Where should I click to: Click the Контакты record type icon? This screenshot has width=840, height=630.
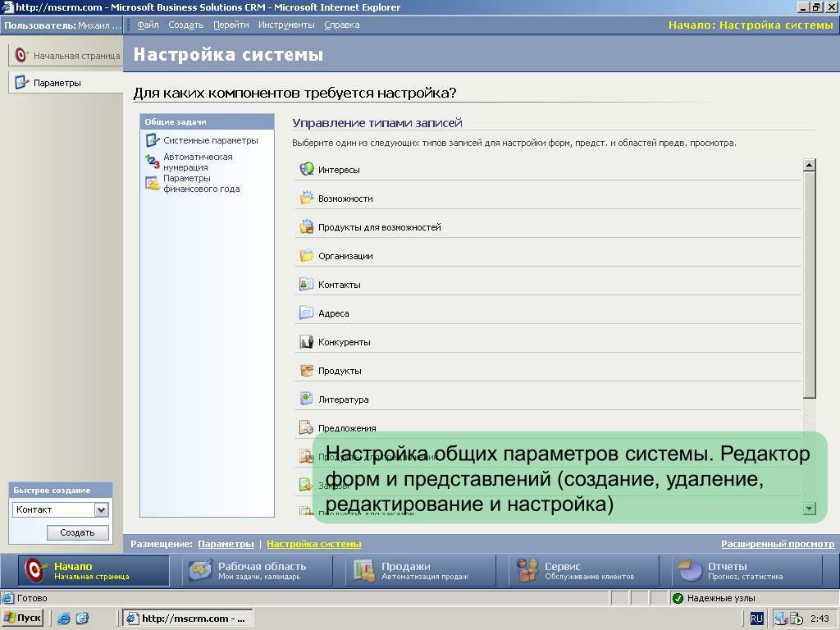pos(307,285)
